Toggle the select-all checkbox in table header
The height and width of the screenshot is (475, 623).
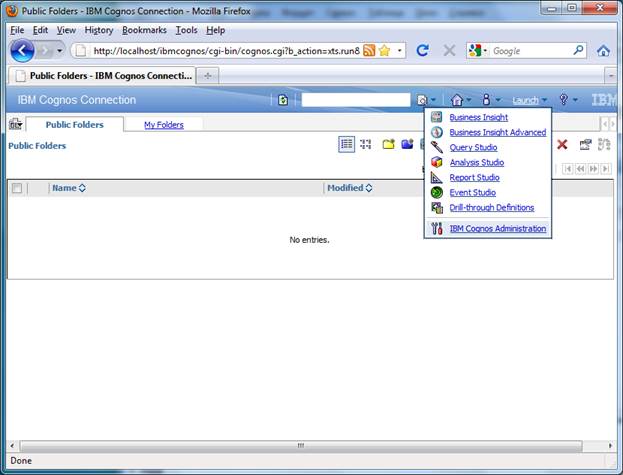pos(17,188)
